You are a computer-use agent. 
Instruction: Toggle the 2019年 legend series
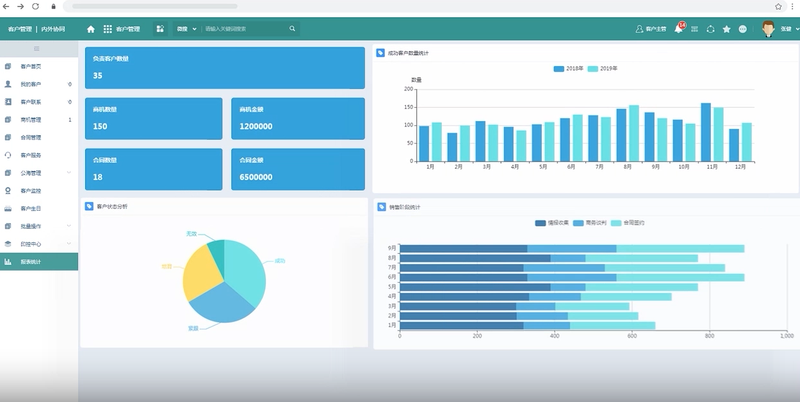(603, 68)
